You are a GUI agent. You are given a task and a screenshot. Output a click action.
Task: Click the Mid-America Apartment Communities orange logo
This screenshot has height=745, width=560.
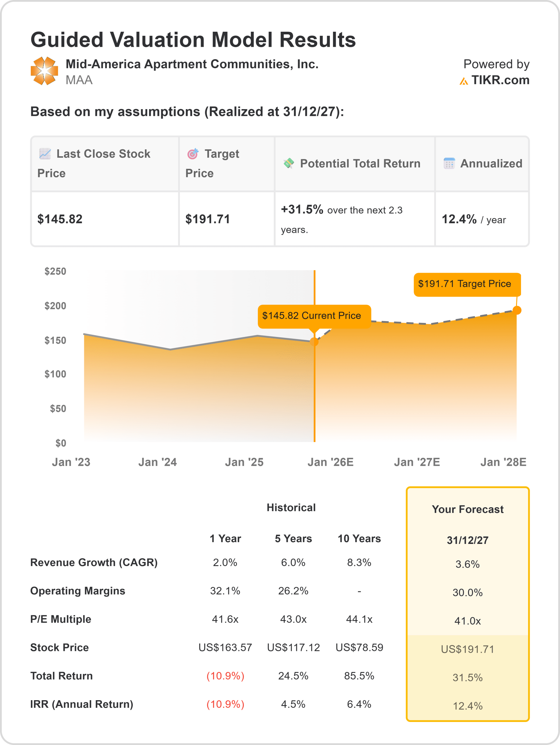[x=44, y=71]
